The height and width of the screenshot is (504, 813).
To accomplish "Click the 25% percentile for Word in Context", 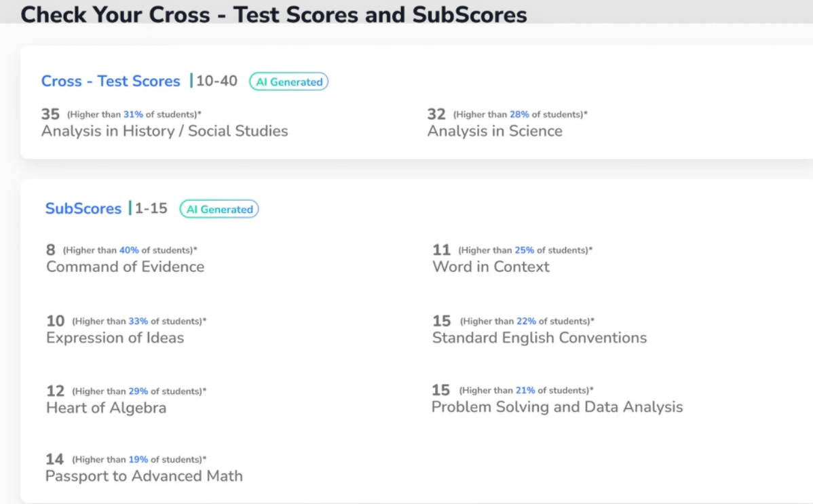I will [524, 250].
